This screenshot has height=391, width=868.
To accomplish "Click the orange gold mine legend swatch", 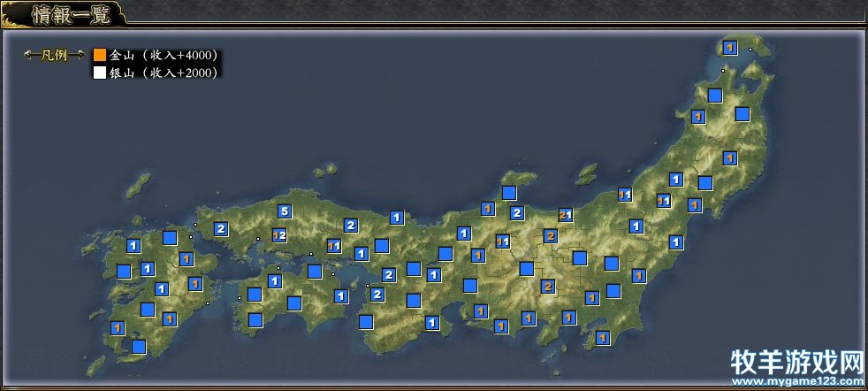I will [x=100, y=55].
